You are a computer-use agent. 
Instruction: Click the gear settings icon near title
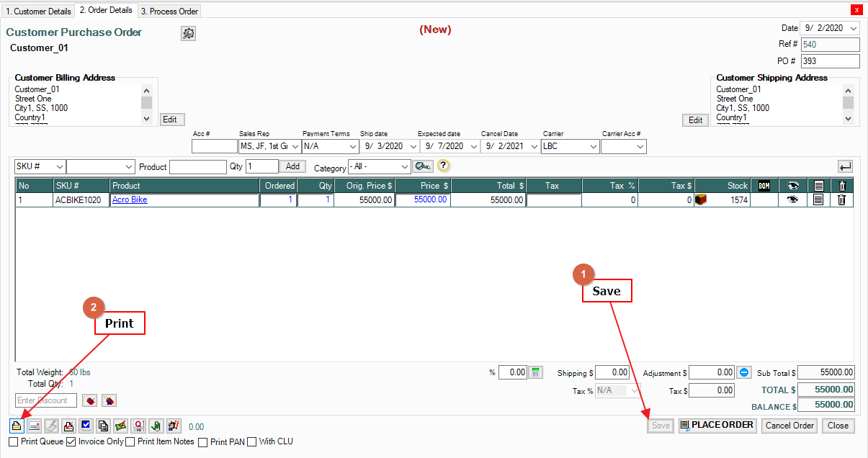(188, 34)
